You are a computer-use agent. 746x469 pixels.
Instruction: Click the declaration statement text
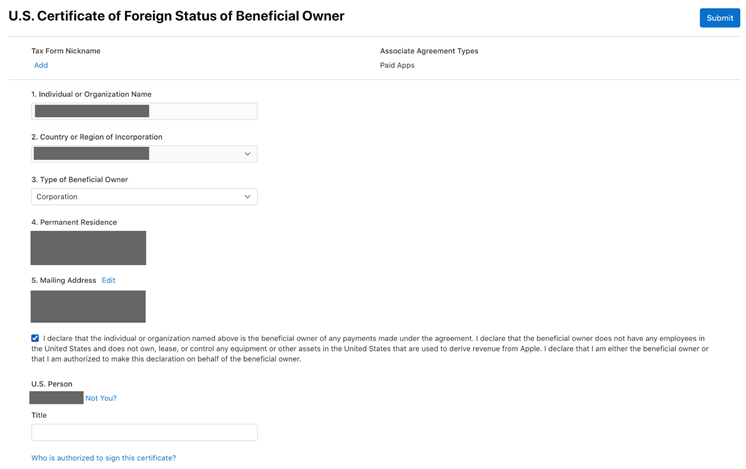[370, 349]
